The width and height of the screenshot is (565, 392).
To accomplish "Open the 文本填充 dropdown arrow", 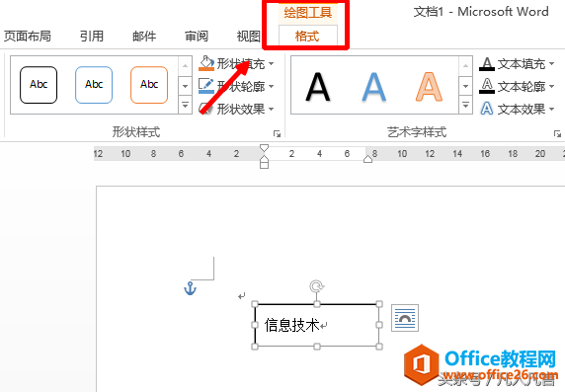I will (x=551, y=64).
